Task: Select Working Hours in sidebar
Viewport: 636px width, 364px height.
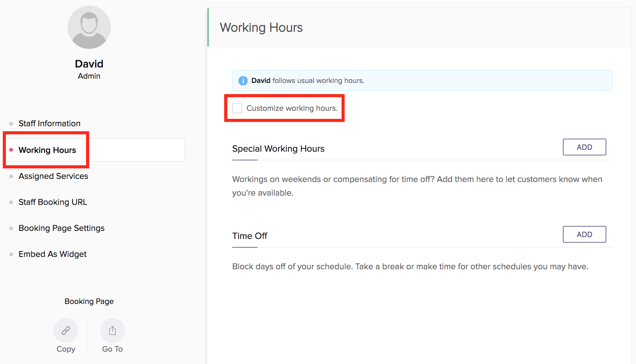Action: (47, 150)
